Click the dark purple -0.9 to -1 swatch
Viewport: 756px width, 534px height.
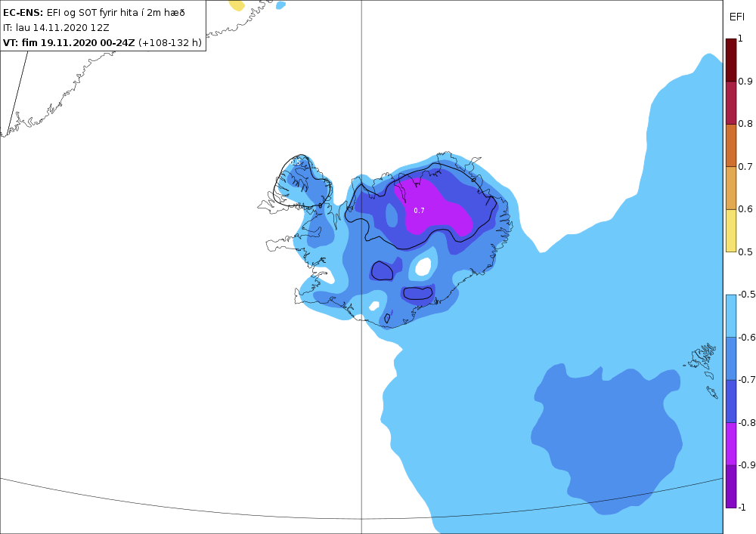(731, 486)
